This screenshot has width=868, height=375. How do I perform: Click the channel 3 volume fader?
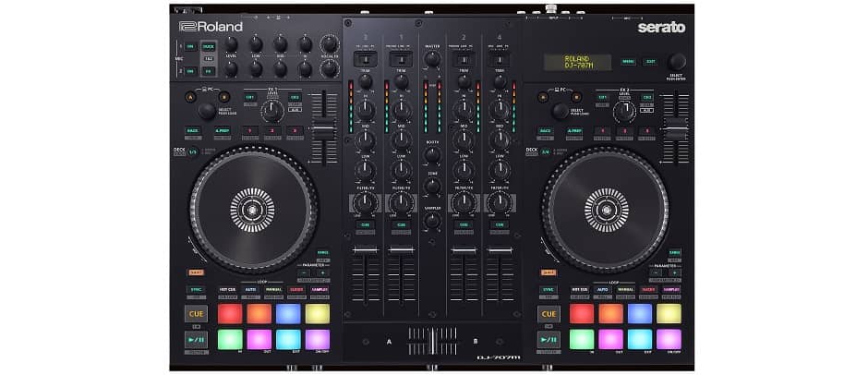coord(366,250)
